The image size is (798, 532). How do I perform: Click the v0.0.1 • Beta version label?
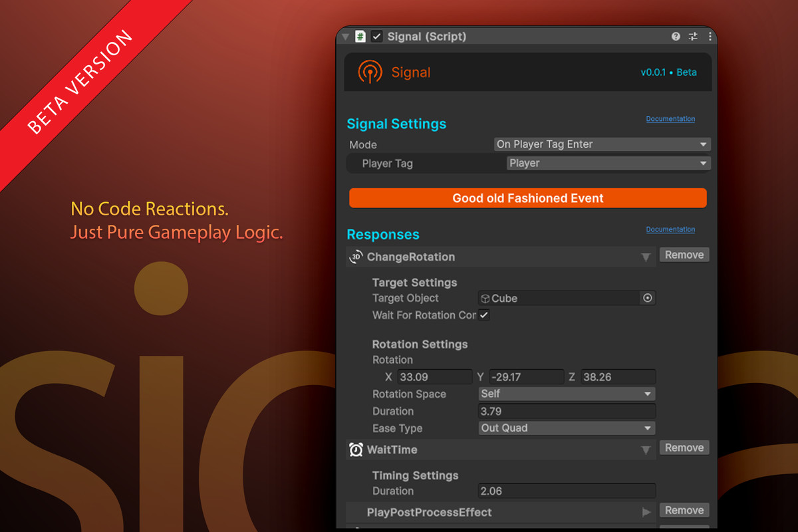tap(669, 72)
